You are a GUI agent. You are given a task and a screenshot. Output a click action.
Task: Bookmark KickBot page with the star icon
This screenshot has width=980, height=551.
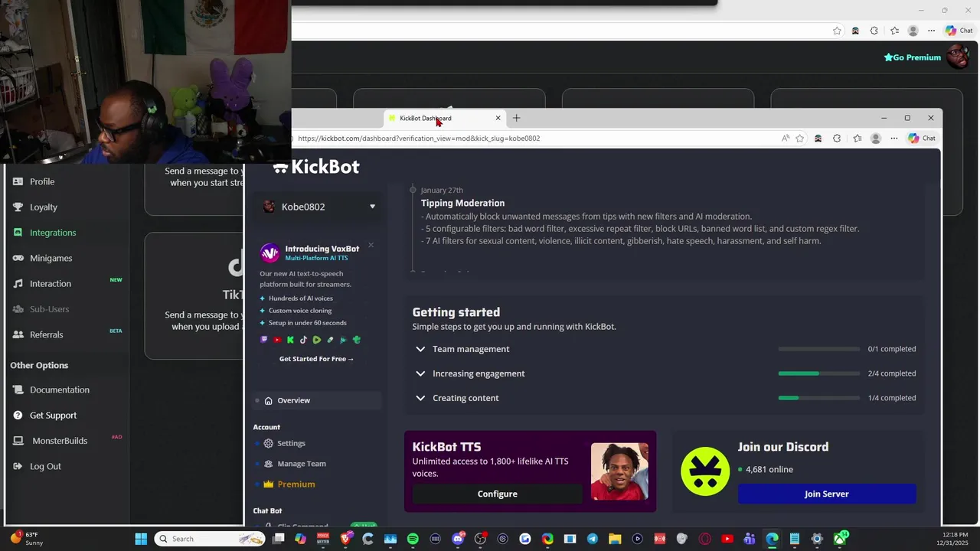point(800,139)
